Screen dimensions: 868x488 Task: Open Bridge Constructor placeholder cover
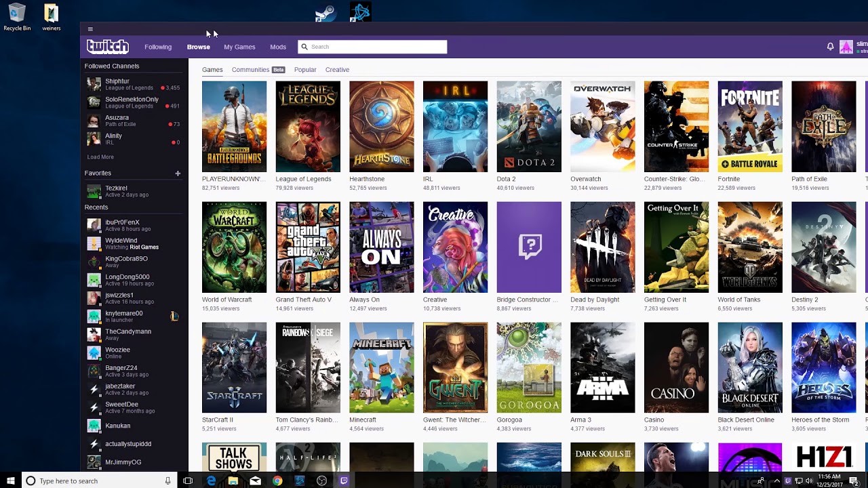pos(529,247)
